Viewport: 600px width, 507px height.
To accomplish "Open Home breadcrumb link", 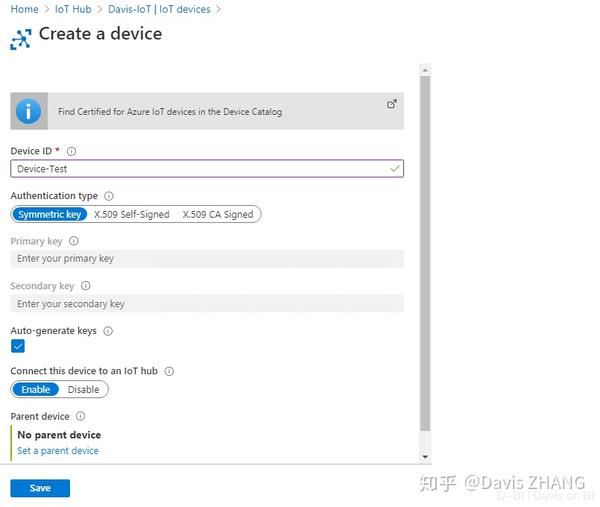I will point(24,9).
